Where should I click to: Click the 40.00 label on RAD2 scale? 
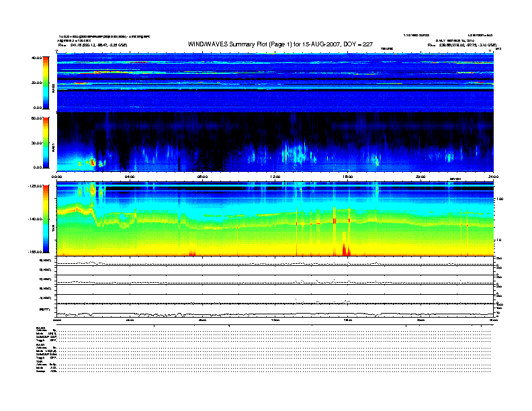click(x=37, y=58)
